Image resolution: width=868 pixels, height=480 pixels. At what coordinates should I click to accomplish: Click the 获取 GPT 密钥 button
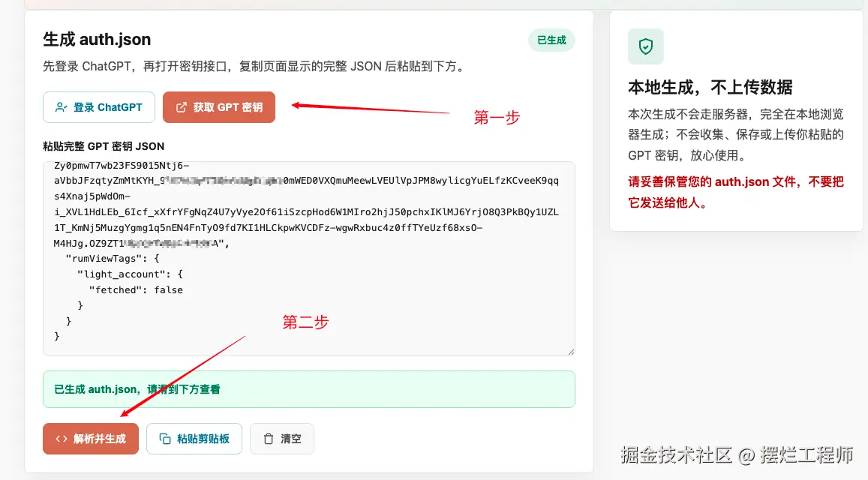(x=218, y=107)
